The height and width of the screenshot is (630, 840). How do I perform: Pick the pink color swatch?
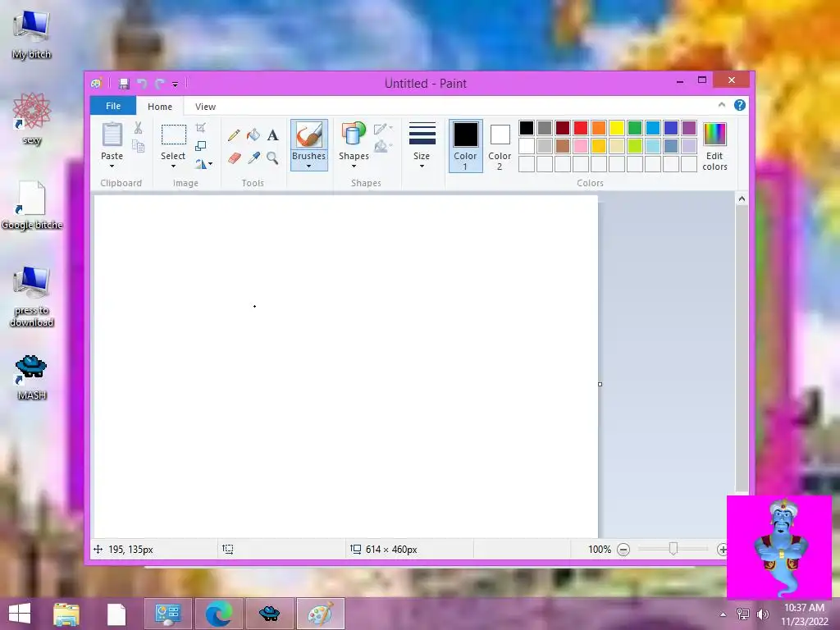click(x=581, y=146)
